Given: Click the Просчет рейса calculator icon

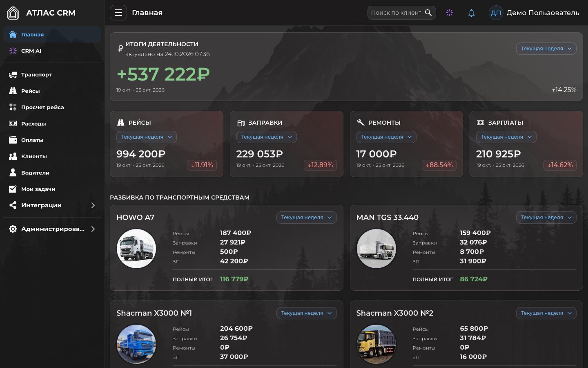Looking at the screenshot, I should coord(13,107).
